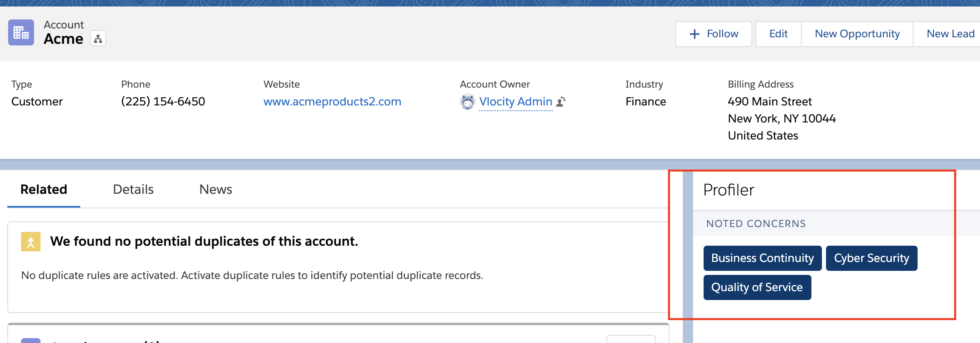Select the Cyber Security concern tag
Viewport: 980px width, 343px height.
[x=871, y=258]
